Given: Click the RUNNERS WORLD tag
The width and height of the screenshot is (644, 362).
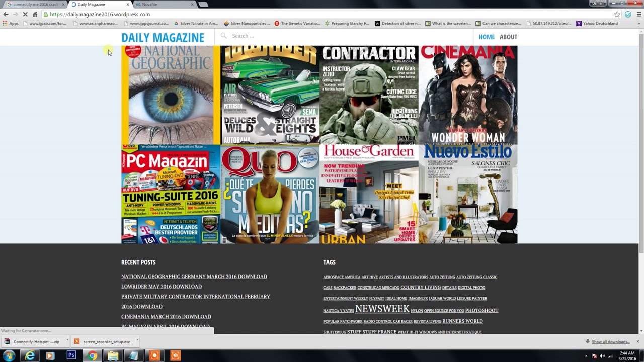Looking at the screenshot, I should click(x=462, y=321).
